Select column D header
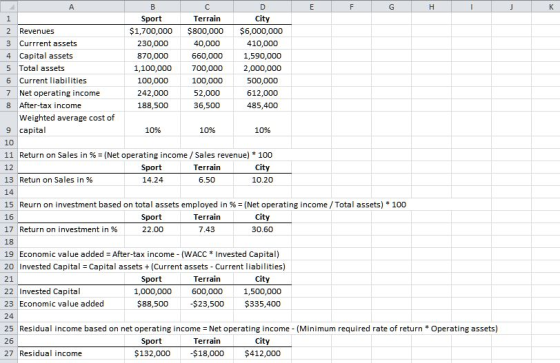 coord(262,6)
